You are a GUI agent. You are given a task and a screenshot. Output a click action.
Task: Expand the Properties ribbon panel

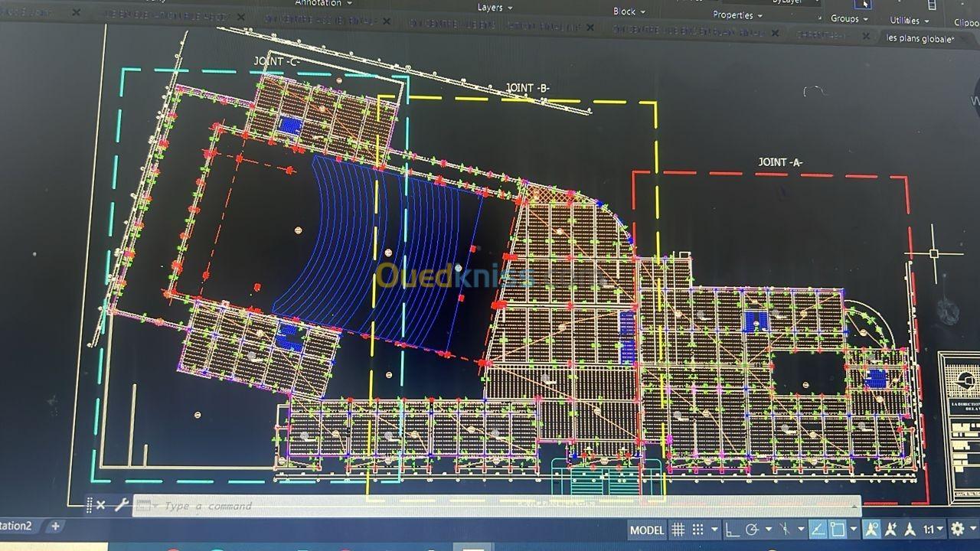pos(737,15)
